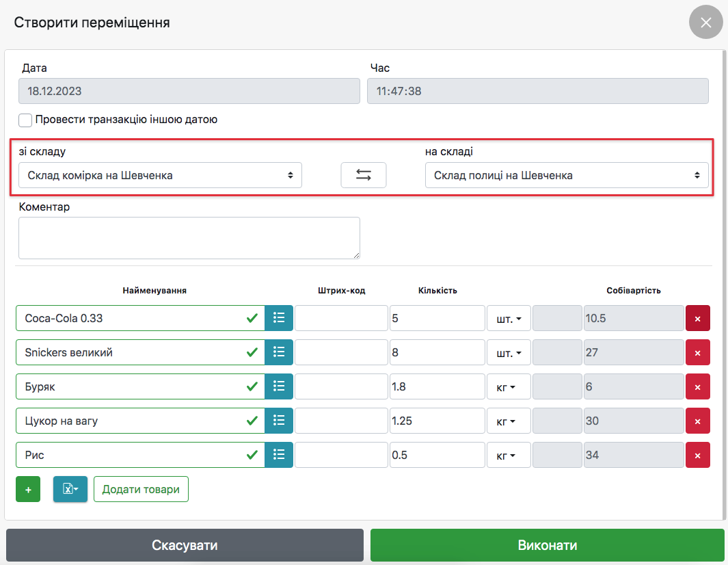Open the Excel import dropdown button
This screenshot has height=565, width=728.
click(70, 490)
